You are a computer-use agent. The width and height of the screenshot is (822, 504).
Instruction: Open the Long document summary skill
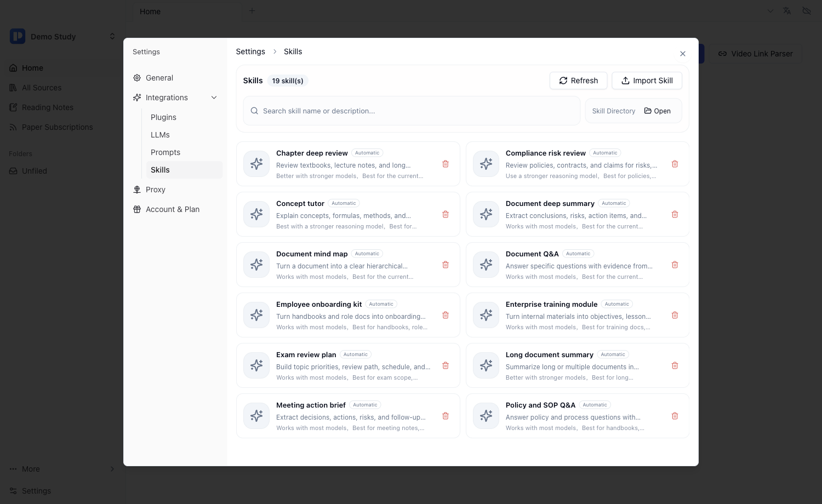578,365
